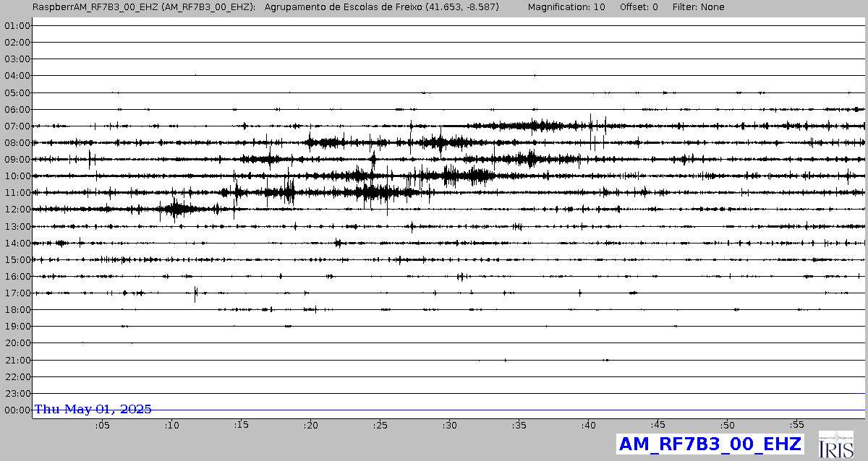Click the :15 minute axis label

[x=241, y=426]
